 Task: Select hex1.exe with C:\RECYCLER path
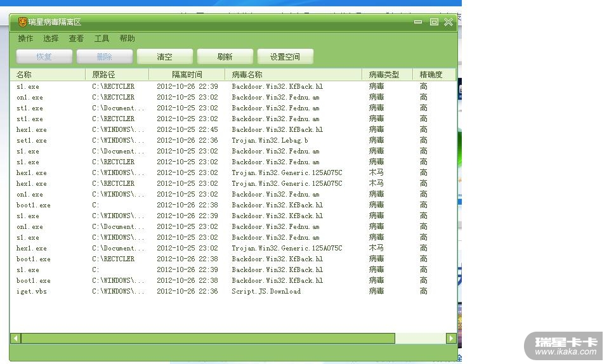pyautogui.click(x=233, y=183)
